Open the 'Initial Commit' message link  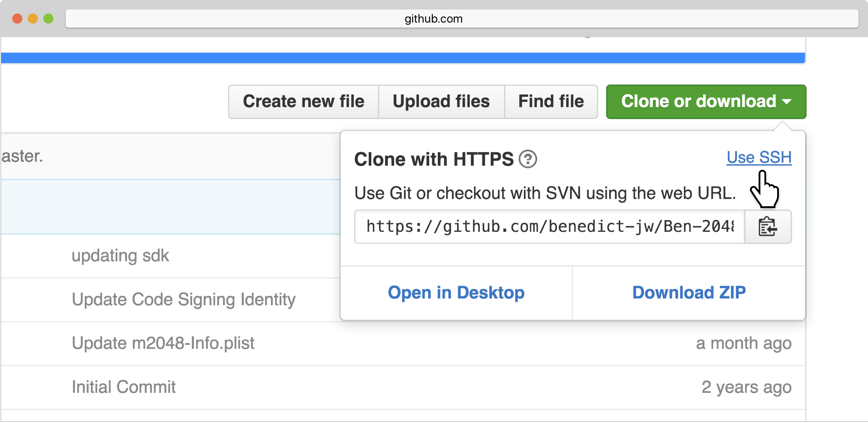pyautogui.click(x=124, y=387)
